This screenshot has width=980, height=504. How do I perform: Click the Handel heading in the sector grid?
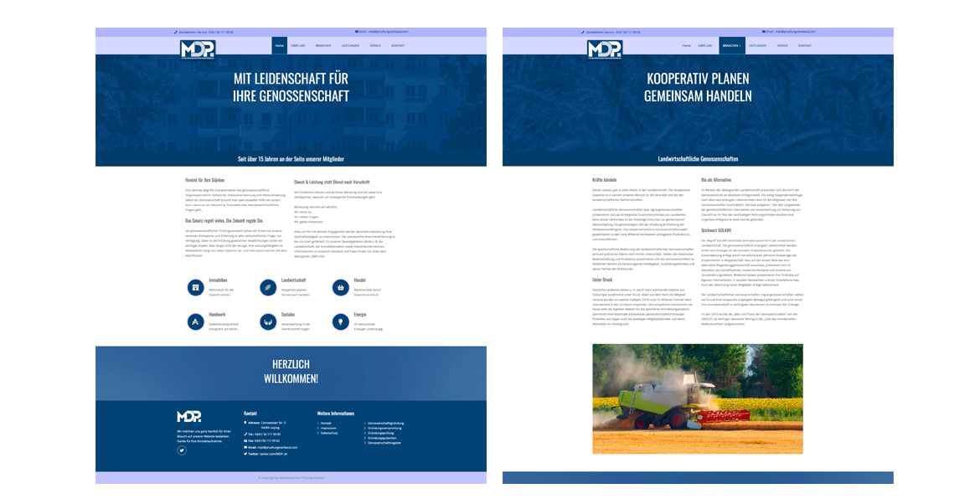(x=359, y=280)
